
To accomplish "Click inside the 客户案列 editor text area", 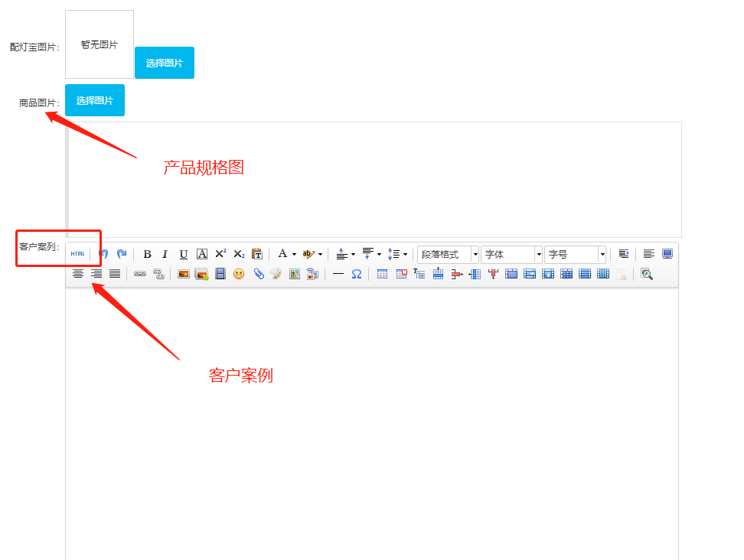I will pos(372,423).
